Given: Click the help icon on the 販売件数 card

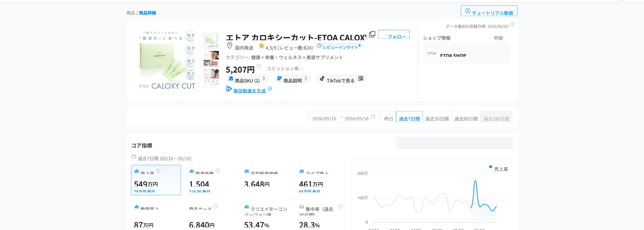Looking at the screenshot, I should [218, 171].
